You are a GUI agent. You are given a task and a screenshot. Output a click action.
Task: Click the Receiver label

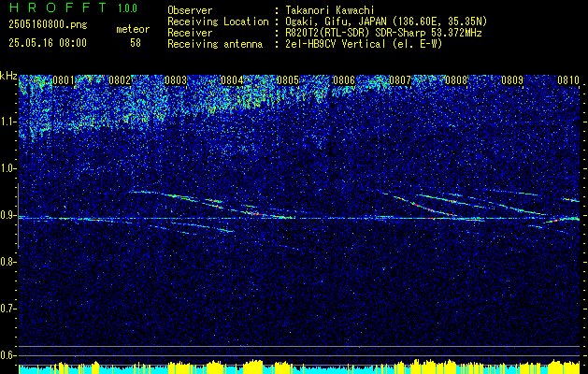[190, 33]
